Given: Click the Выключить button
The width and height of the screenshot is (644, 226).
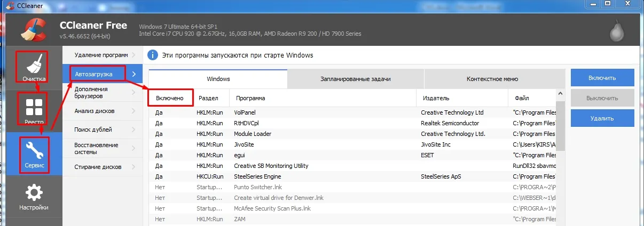Looking at the screenshot, I should (602, 98).
